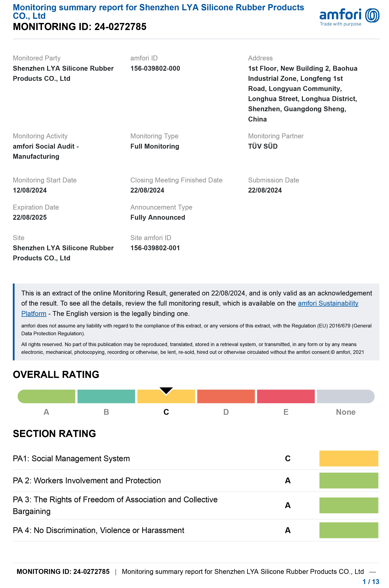This screenshot has height=588, width=389.
Task: Click the Submission Date value '22/08/2024'
Action: coord(265,190)
